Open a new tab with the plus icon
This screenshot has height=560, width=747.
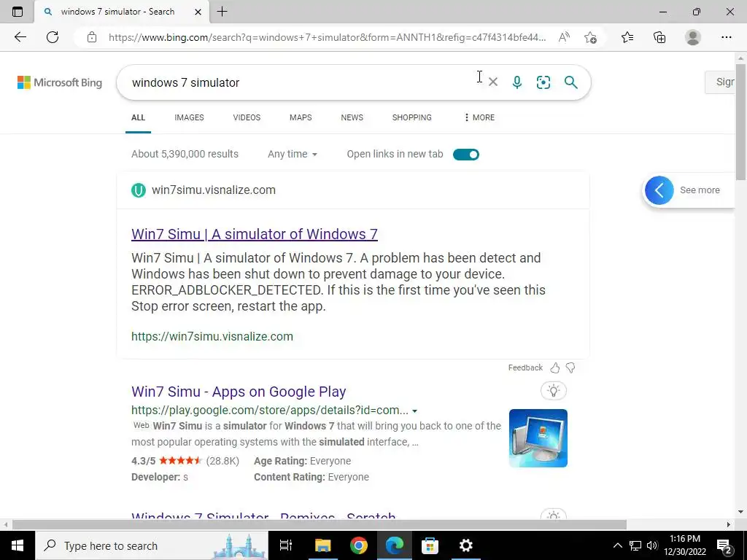222,12
